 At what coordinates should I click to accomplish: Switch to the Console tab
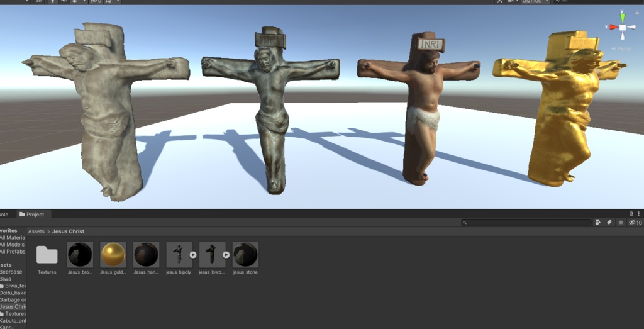tap(4, 215)
